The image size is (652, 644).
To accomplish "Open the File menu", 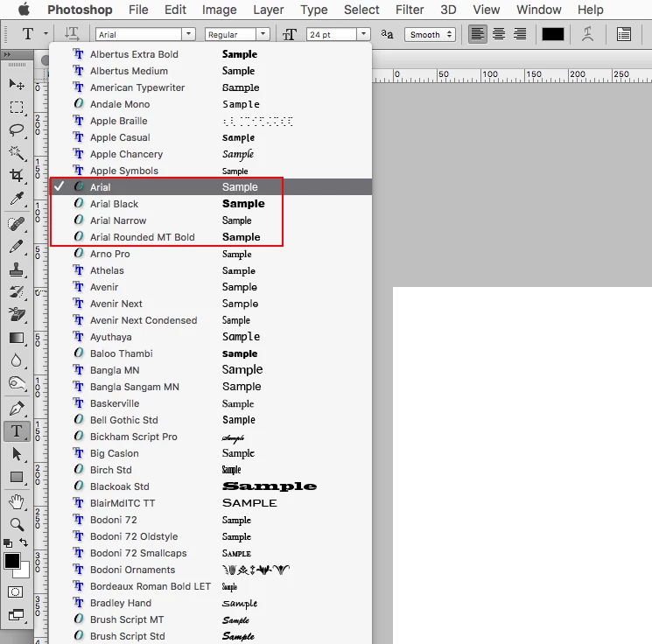I will click(138, 9).
